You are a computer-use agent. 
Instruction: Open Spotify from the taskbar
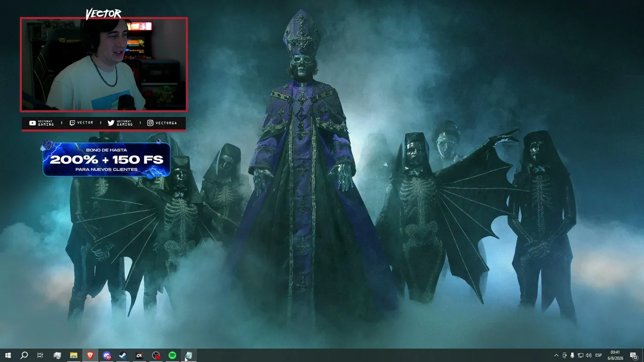point(172,355)
